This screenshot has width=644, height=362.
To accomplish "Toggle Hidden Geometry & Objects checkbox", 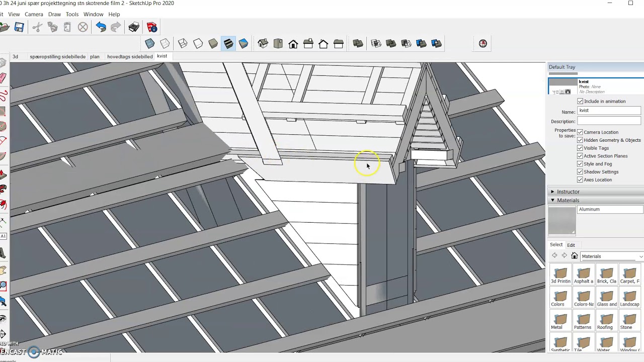I will (x=580, y=140).
